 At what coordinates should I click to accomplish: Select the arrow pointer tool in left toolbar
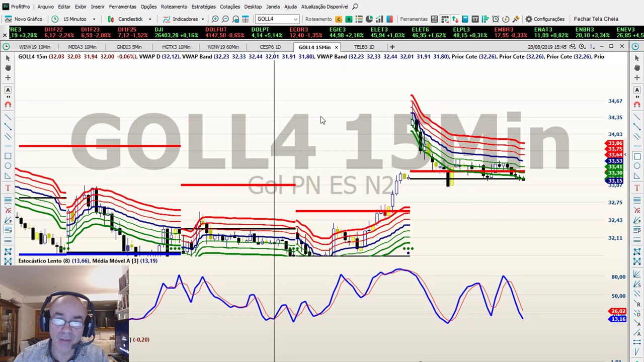(8, 58)
